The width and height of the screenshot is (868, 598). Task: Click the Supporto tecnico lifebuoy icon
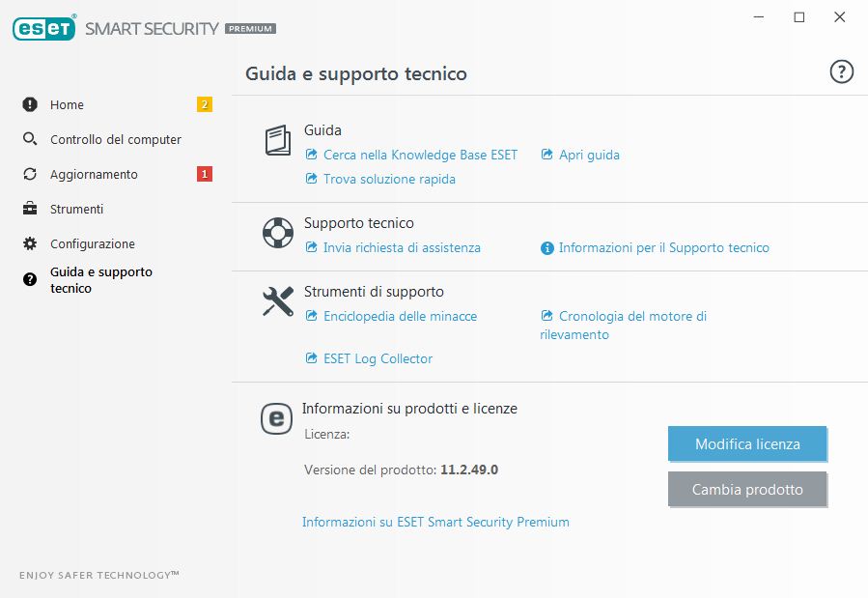tap(278, 233)
